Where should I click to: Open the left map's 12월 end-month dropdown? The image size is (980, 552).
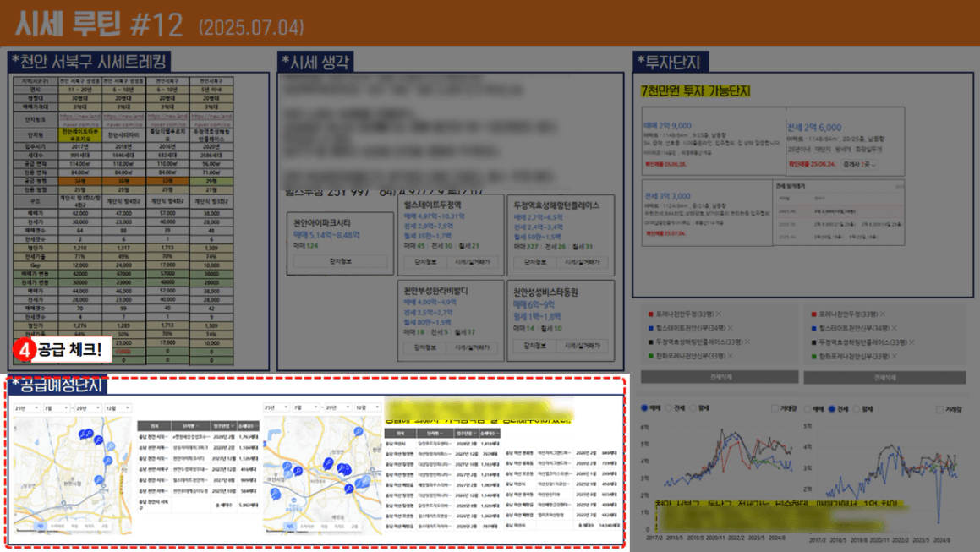click(x=116, y=407)
